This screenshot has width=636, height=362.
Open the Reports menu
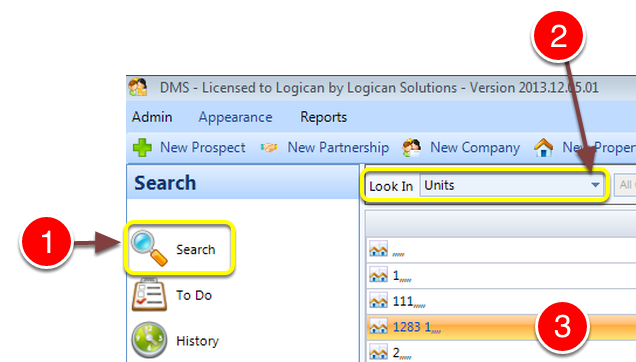(x=324, y=117)
